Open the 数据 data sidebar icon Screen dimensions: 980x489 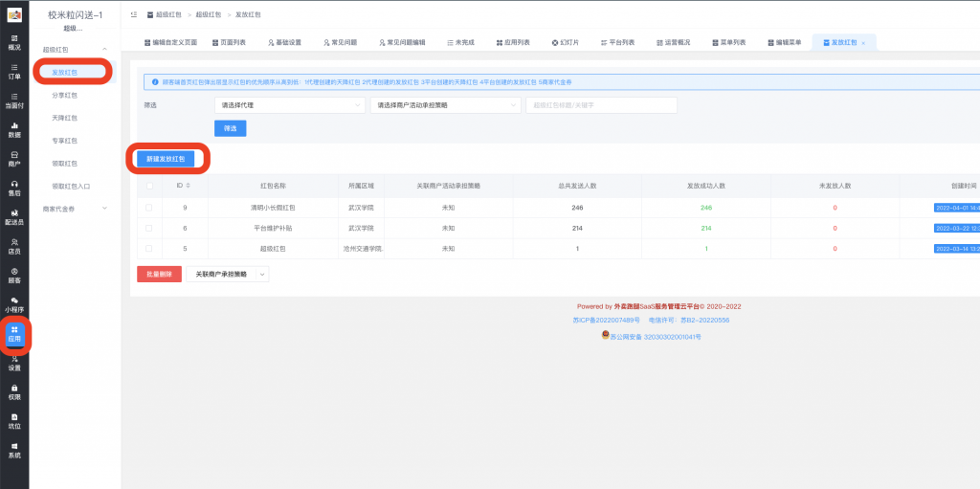point(13,130)
